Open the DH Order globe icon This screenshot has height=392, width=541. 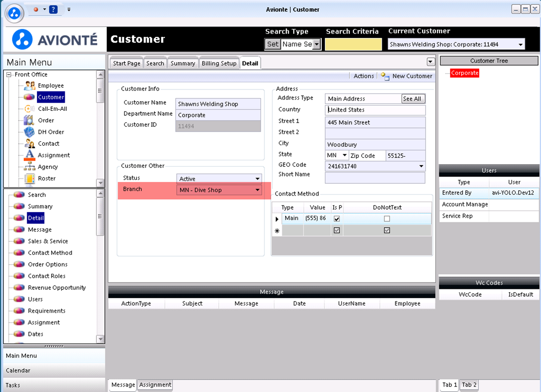[x=29, y=132]
